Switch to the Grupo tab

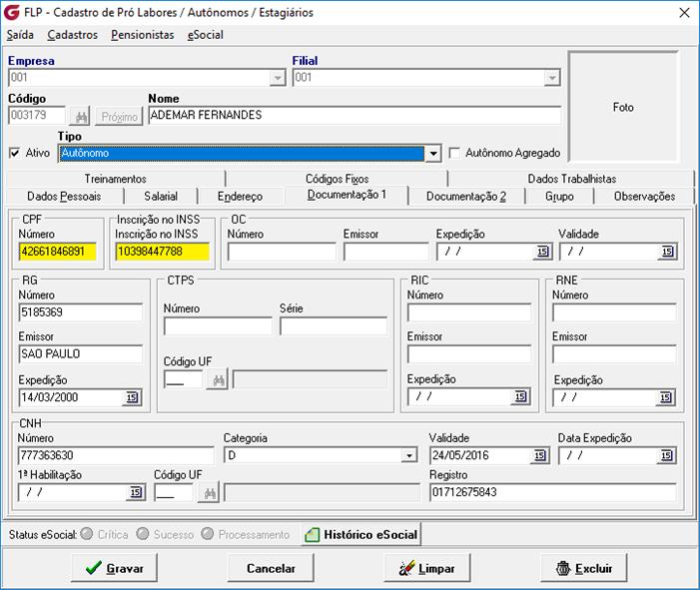pos(559,197)
